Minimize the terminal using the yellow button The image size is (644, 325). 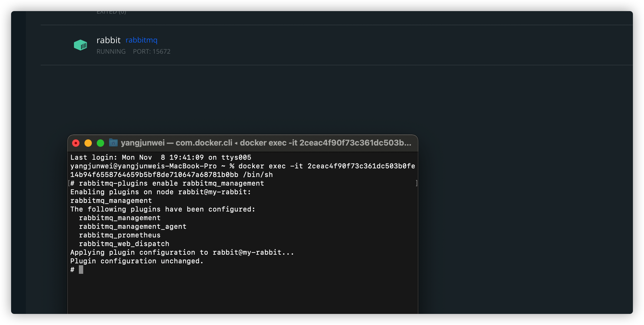tap(88, 143)
